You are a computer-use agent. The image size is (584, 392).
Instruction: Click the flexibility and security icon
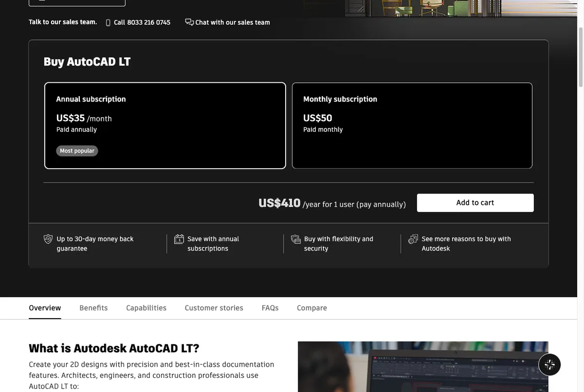[296, 239]
